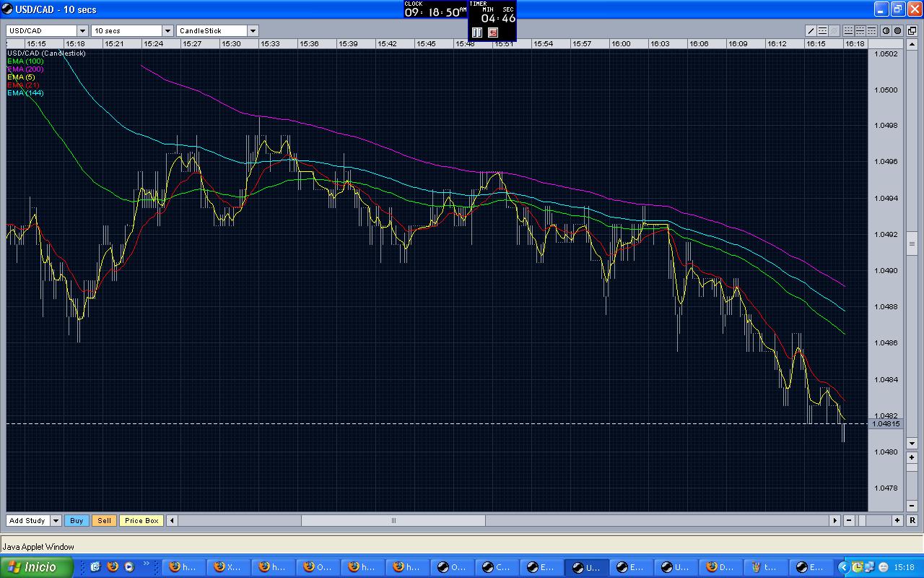Open the Add Study dropdown arrow
This screenshot has height=578, width=924.
56,520
